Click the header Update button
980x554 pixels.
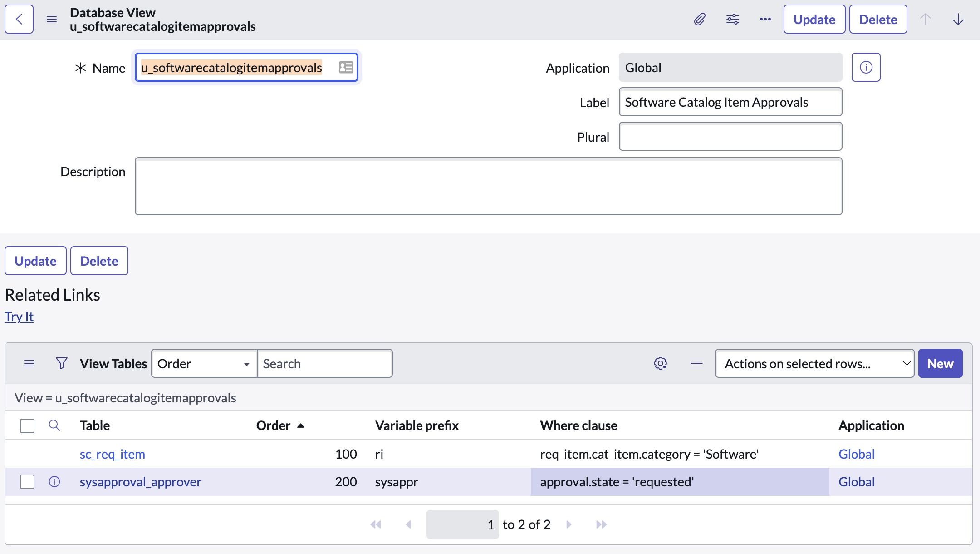(814, 19)
